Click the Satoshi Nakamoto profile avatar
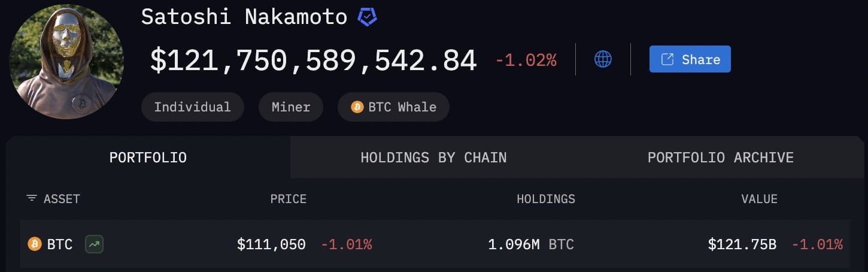The image size is (868, 272). [x=66, y=62]
